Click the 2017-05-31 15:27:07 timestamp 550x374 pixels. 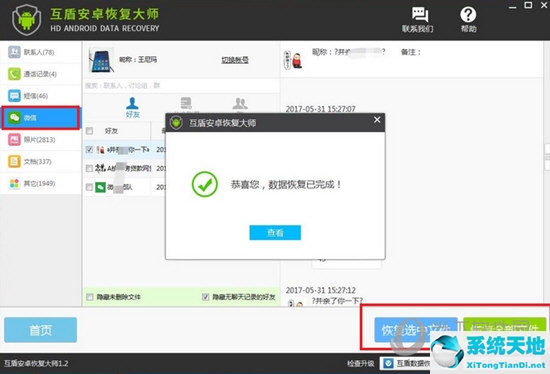[321, 109]
